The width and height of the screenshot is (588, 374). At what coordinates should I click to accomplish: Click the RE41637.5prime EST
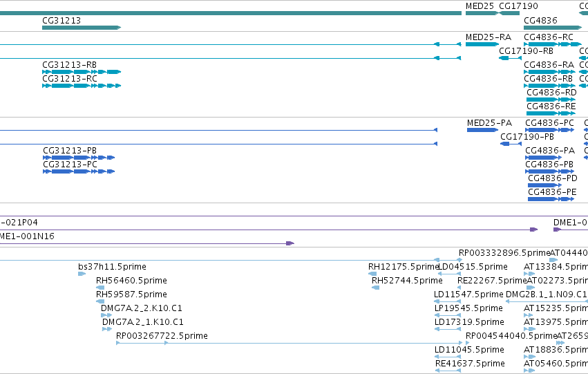448,371
